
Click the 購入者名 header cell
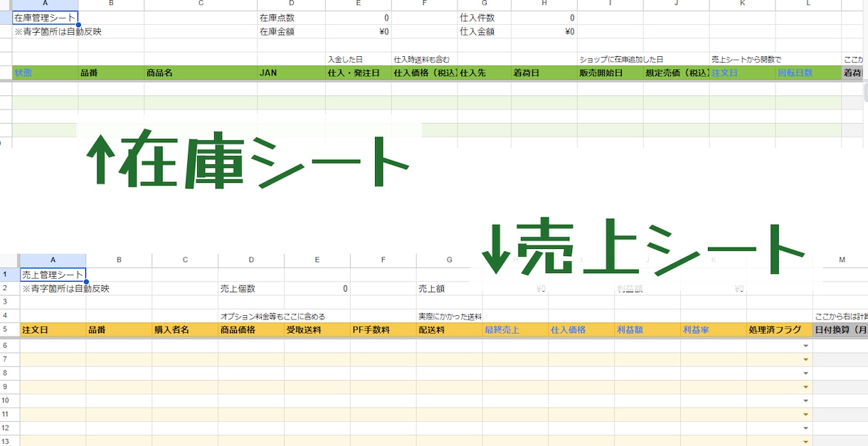(x=185, y=330)
